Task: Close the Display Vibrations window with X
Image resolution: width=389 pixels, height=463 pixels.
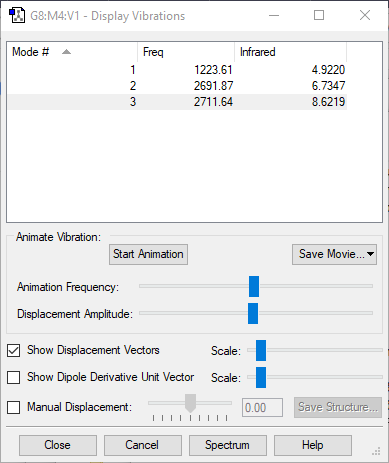Action: [x=365, y=15]
